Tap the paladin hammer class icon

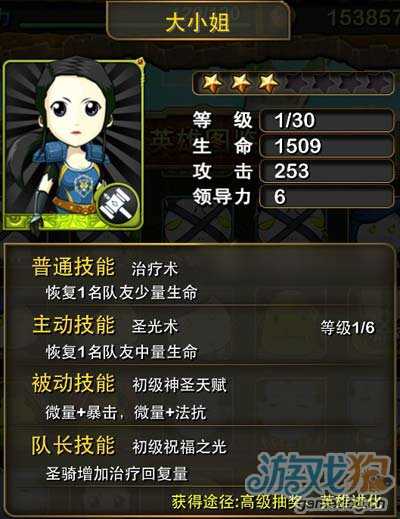[117, 205]
